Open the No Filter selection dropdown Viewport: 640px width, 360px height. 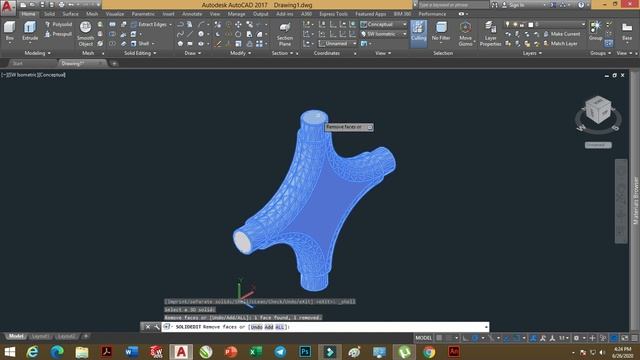[x=441, y=32]
